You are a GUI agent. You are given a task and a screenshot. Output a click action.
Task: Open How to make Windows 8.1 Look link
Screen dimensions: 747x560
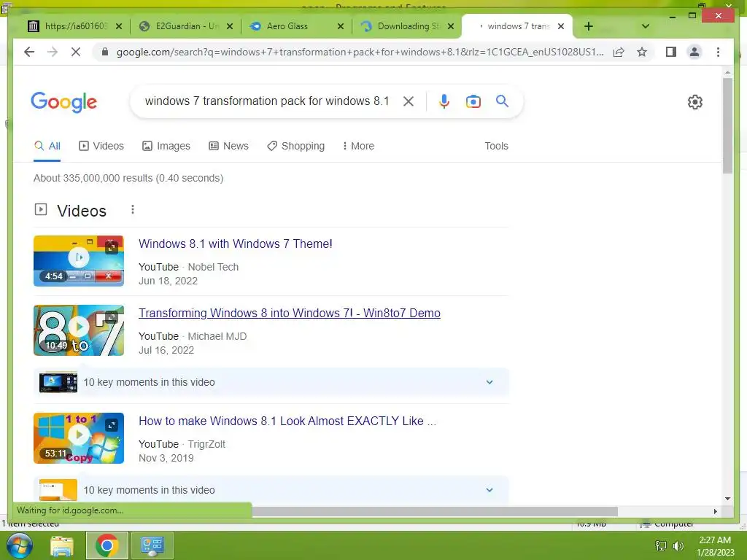coord(287,421)
